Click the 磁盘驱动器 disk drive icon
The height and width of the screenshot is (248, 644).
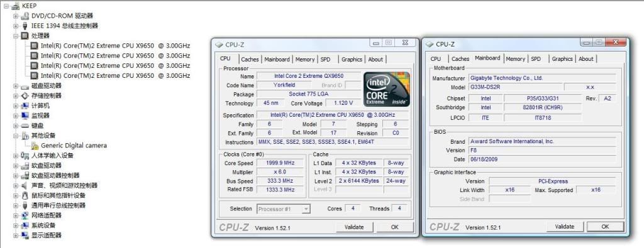tap(25, 86)
